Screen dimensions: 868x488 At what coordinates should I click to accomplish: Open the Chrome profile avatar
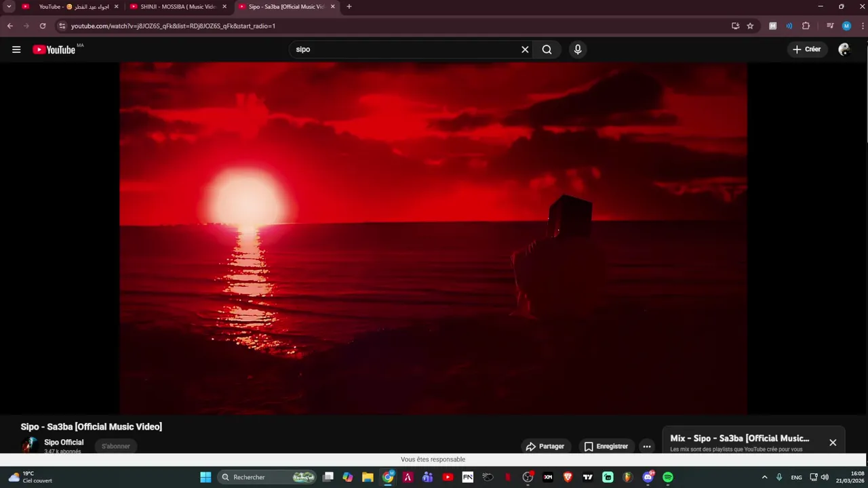tap(846, 26)
